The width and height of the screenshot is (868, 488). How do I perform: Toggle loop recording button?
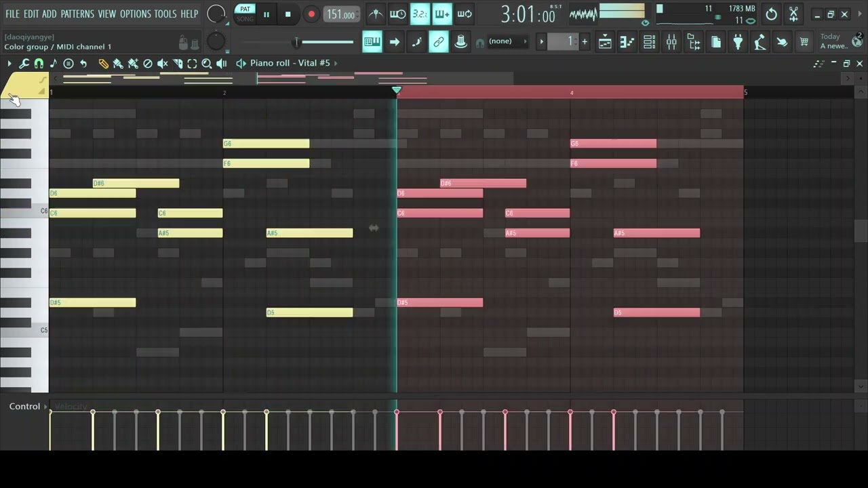(465, 14)
